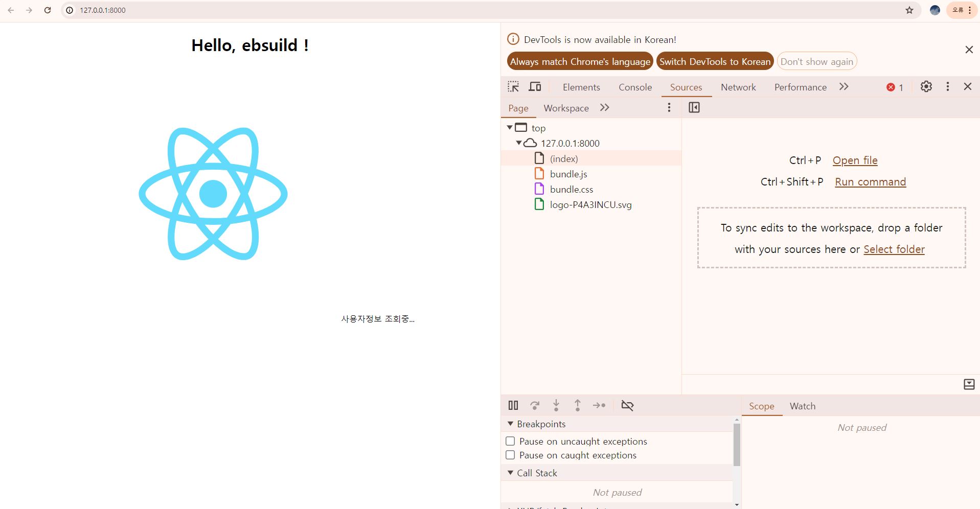Step out of current function
This screenshot has width=980, height=509.
[578, 405]
